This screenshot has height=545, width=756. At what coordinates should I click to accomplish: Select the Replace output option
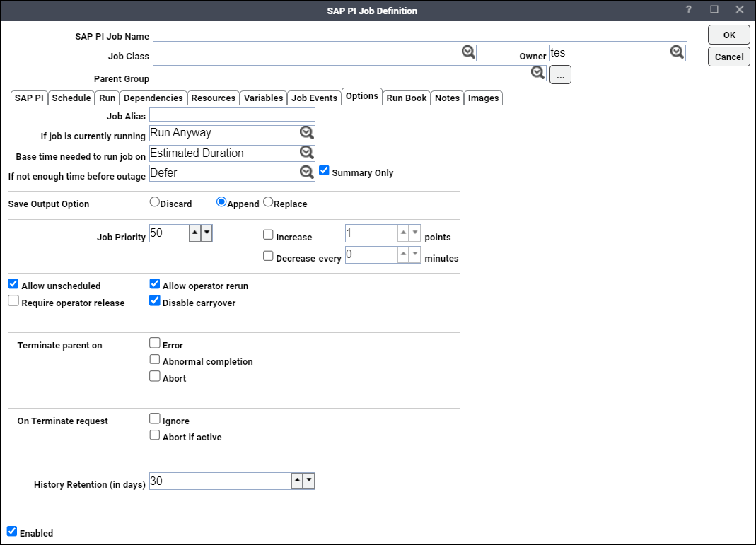coord(268,202)
